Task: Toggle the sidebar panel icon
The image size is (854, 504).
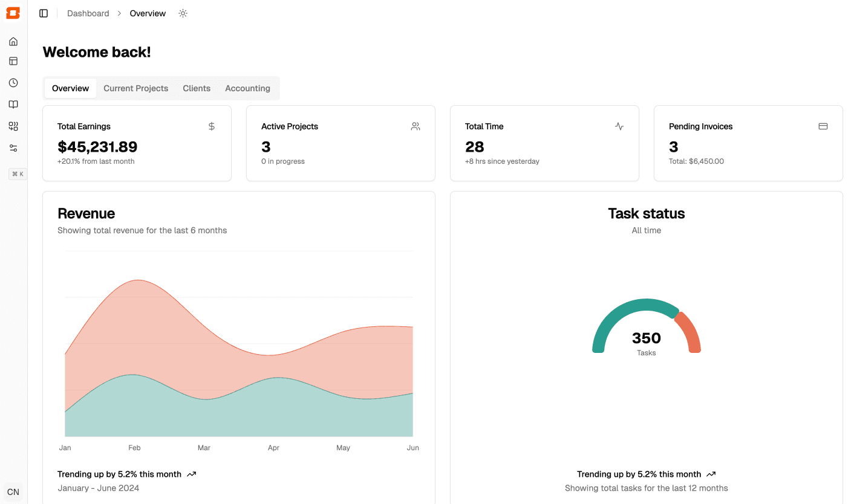Action: (x=44, y=13)
